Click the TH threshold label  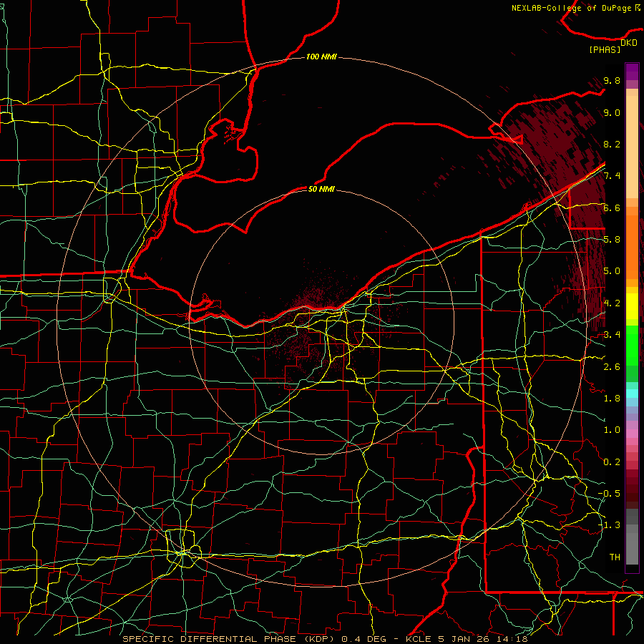click(x=615, y=557)
